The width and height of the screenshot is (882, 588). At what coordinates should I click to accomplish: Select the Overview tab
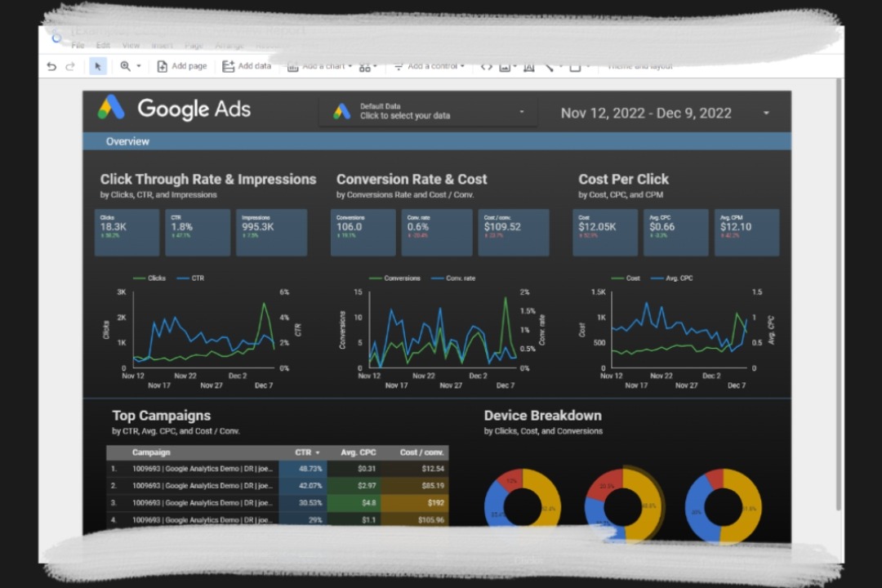click(x=127, y=141)
